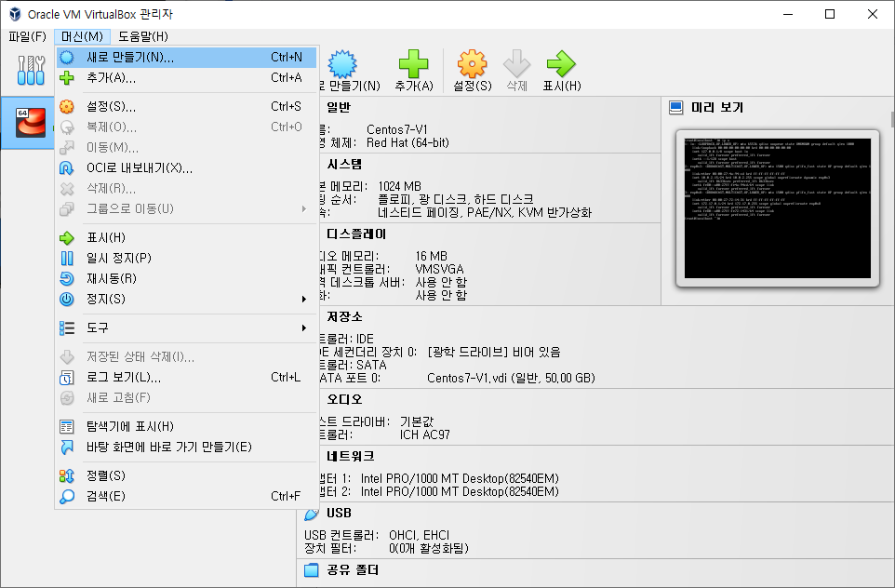The width and height of the screenshot is (895, 588).
Task: Click the 일반 section header
Action: tap(339, 107)
